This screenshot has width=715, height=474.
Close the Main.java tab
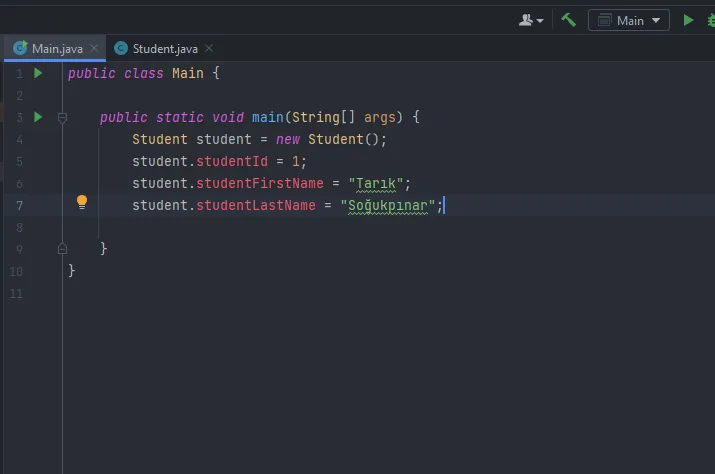[x=94, y=48]
